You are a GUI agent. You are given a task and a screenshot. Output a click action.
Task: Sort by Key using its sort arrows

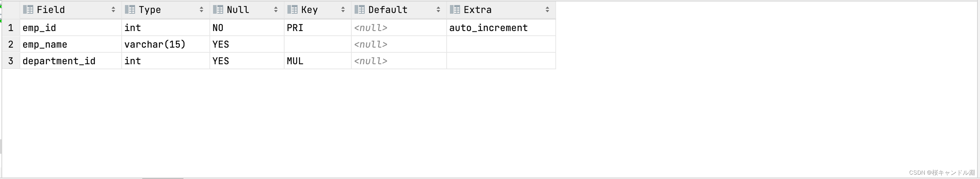coord(343,9)
